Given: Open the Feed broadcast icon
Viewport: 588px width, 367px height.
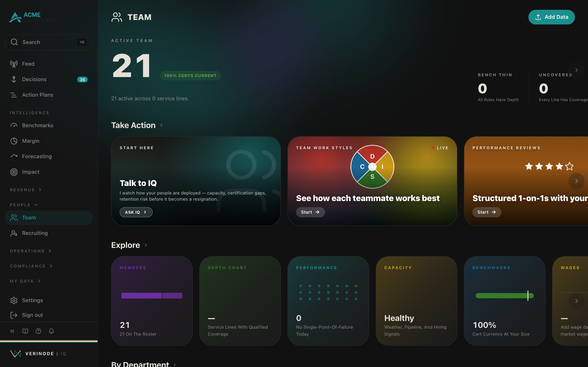Looking at the screenshot, I should 14,64.
